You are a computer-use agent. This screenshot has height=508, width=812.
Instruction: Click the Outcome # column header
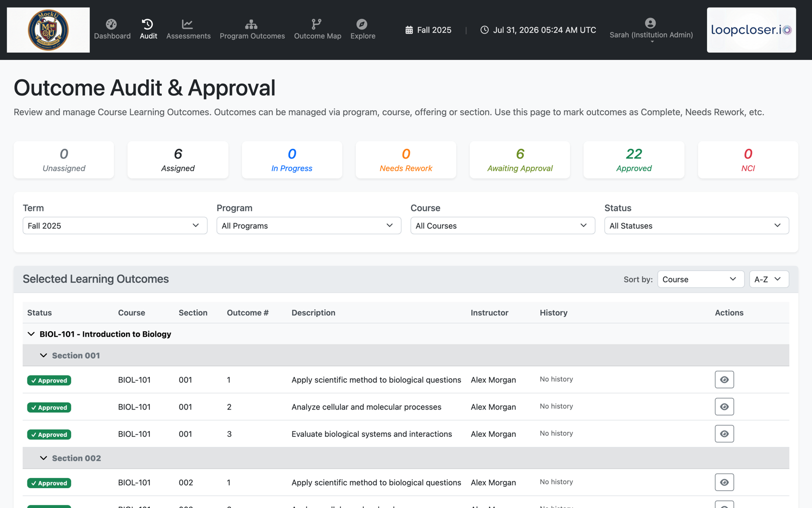click(248, 313)
